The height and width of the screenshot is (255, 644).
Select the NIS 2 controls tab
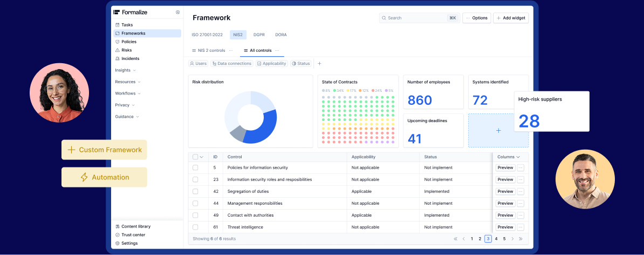211,50
